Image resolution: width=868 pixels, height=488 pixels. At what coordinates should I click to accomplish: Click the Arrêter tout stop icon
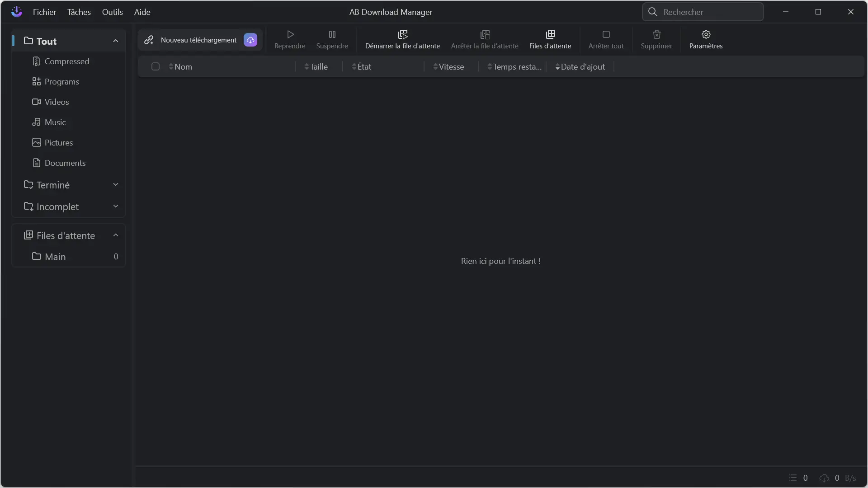point(606,34)
